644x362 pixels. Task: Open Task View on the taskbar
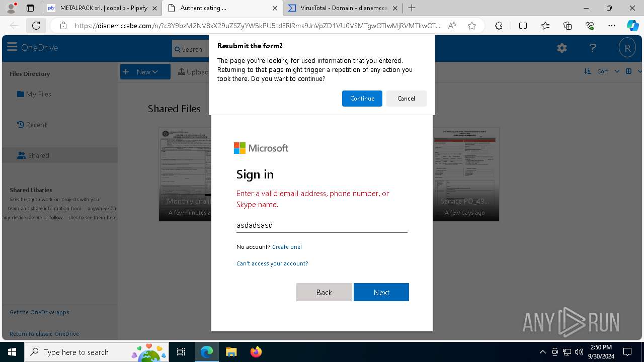tap(181, 352)
